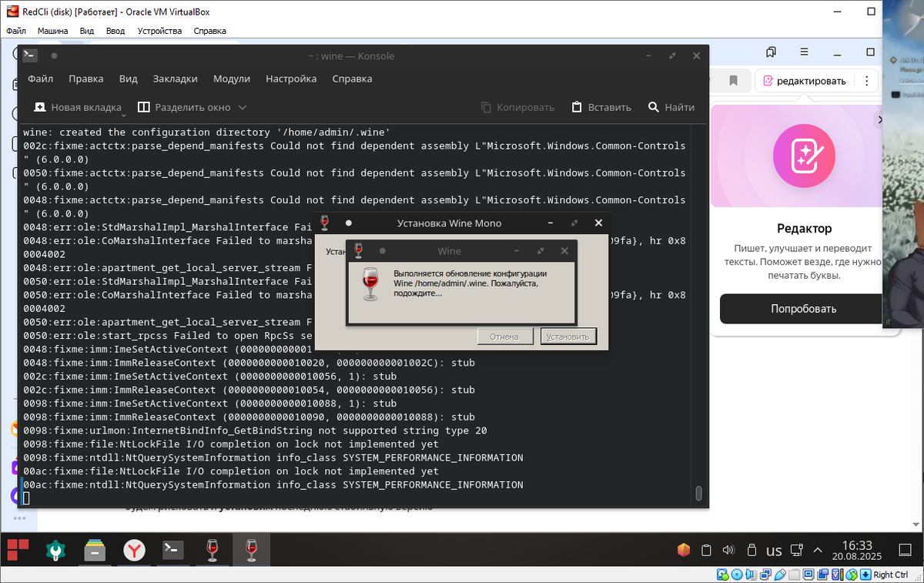Click the Konsole terminal icon in title bar

(29, 55)
